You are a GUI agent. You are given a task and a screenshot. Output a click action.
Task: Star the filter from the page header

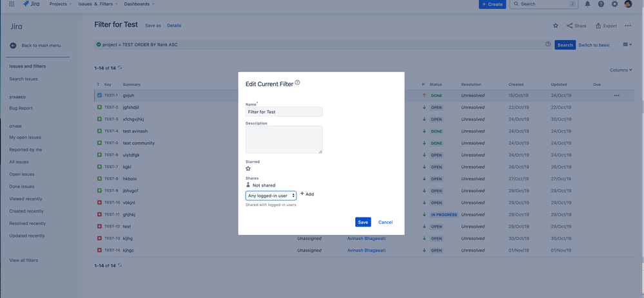[556, 25]
